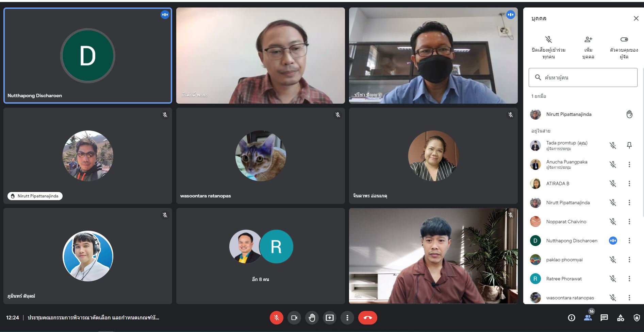Open more options for Anucha Puangpaka

629,164
